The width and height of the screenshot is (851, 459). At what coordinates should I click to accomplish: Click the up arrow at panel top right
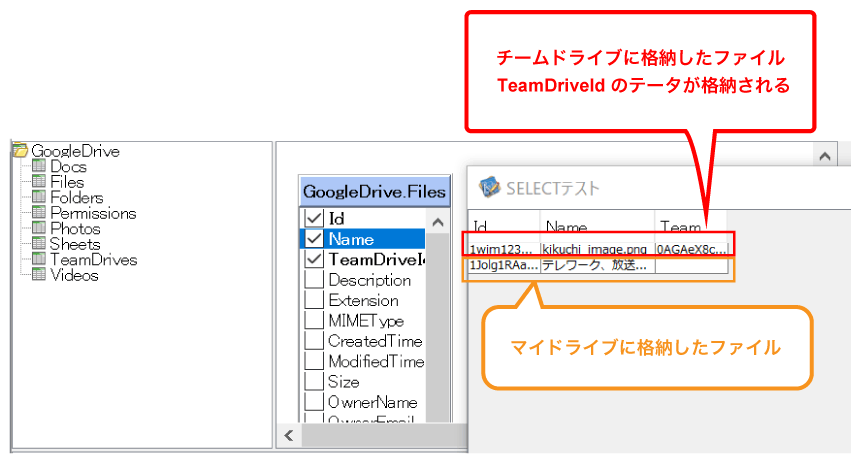click(825, 156)
